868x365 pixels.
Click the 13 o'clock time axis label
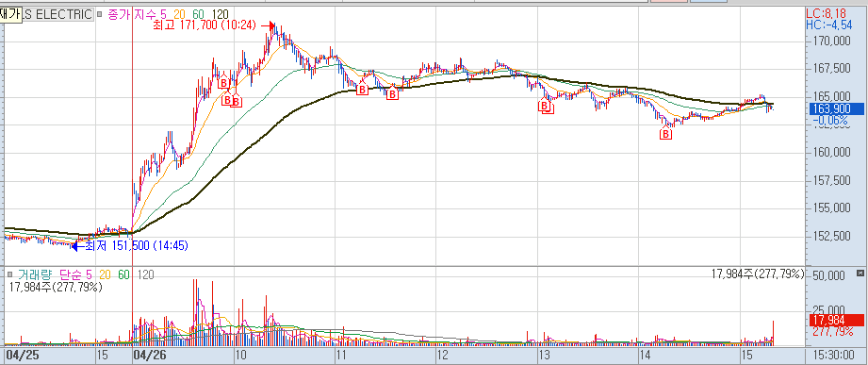tap(544, 355)
